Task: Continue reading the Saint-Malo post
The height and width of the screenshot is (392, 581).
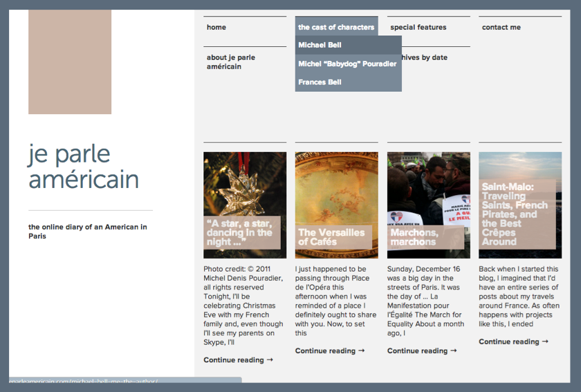Action: (513, 342)
